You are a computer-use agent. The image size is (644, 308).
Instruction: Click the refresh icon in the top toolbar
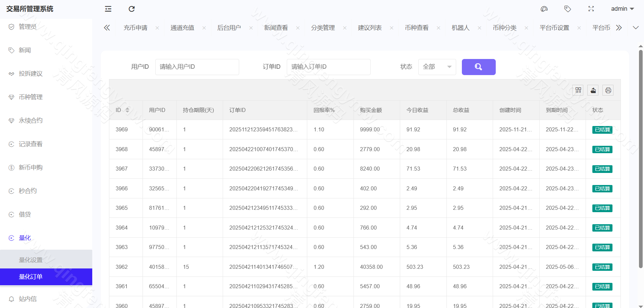131,9
